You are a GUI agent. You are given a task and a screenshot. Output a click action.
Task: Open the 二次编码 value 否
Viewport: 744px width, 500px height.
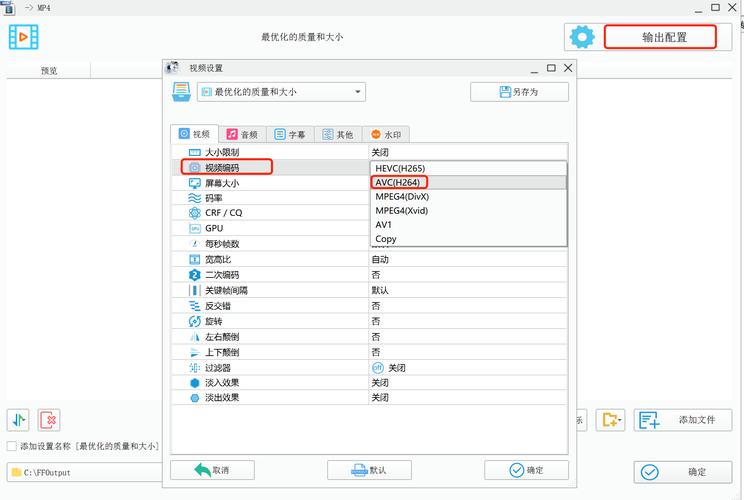click(x=468, y=275)
